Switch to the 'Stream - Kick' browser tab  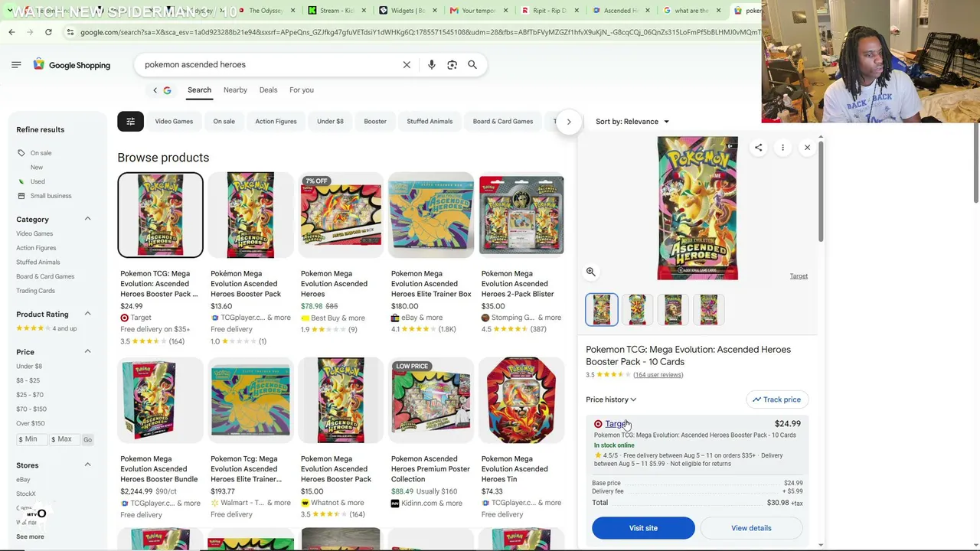[x=335, y=11]
